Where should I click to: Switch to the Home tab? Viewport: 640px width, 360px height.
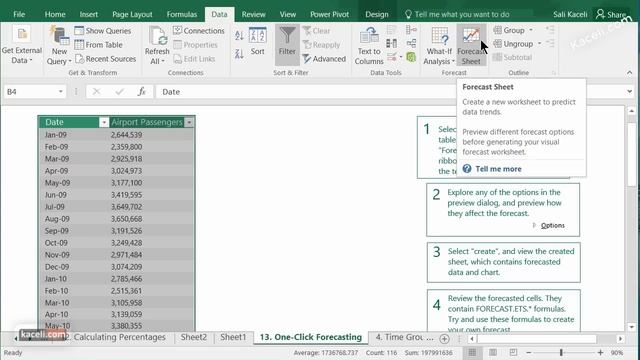[55, 14]
